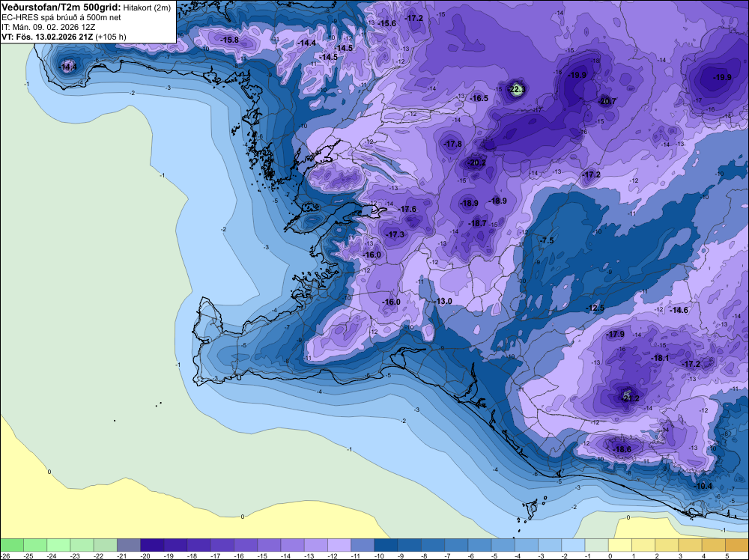Click the -17.6 temperature label
Image resolution: width=749 pixels, height=560 pixels.
pos(407,209)
